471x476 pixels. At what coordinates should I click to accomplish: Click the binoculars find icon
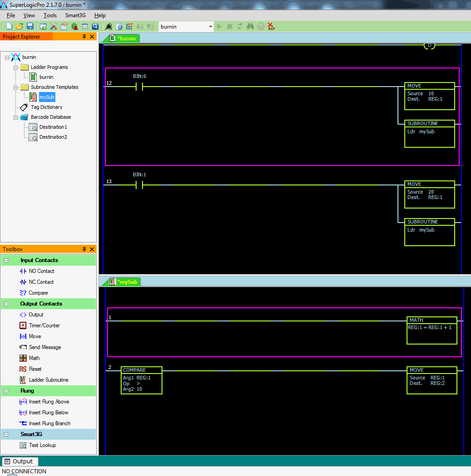pos(250,27)
